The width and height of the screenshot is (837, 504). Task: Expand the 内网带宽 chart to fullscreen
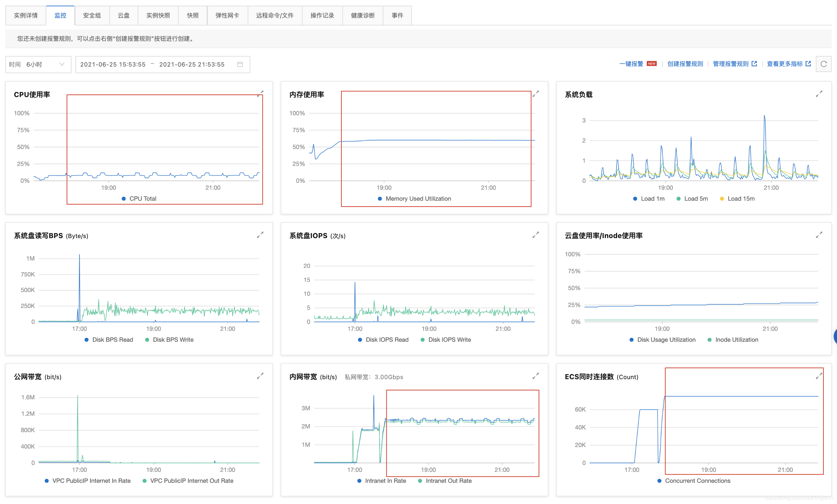[535, 376]
